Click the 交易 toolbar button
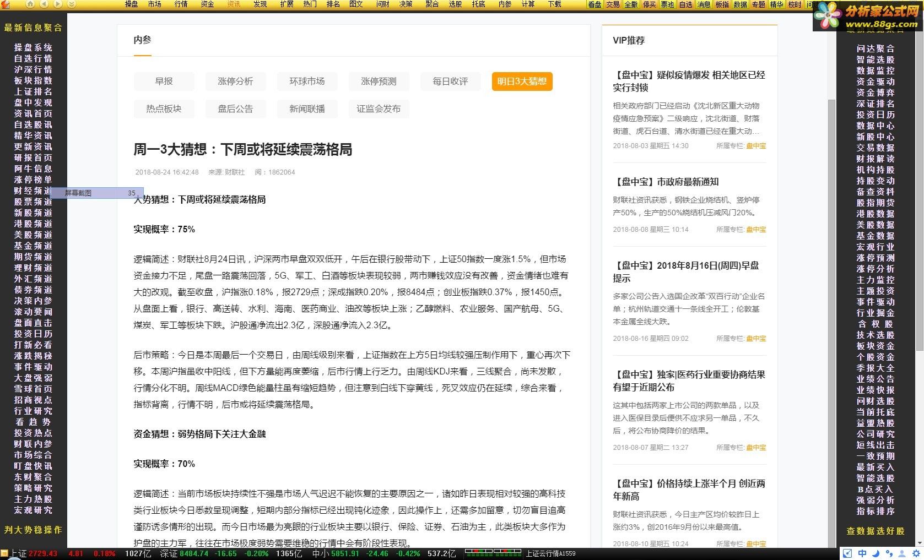The width and height of the screenshot is (924, 560). (613, 4)
